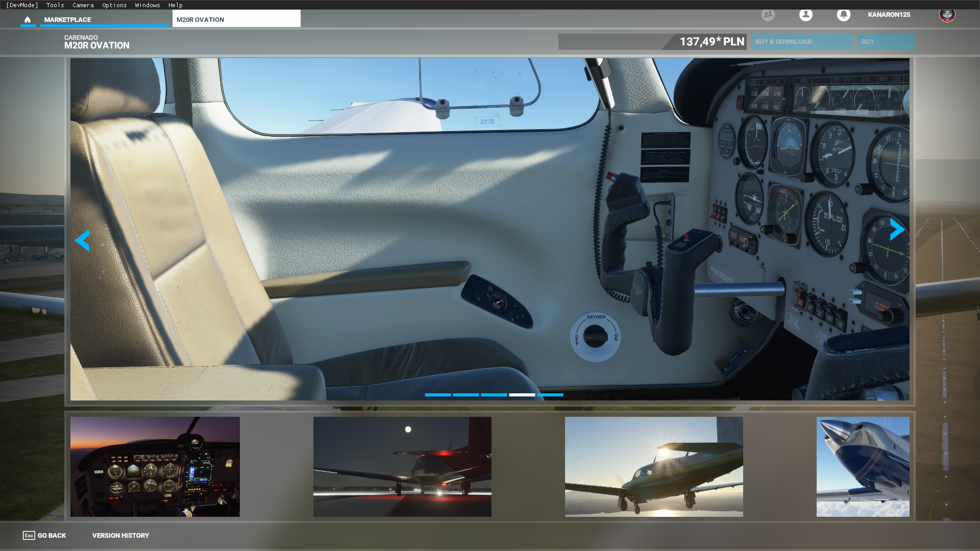The width and height of the screenshot is (980, 551).
Task: View the moonlit runway aircraft thumbnail
Action: click(x=402, y=467)
